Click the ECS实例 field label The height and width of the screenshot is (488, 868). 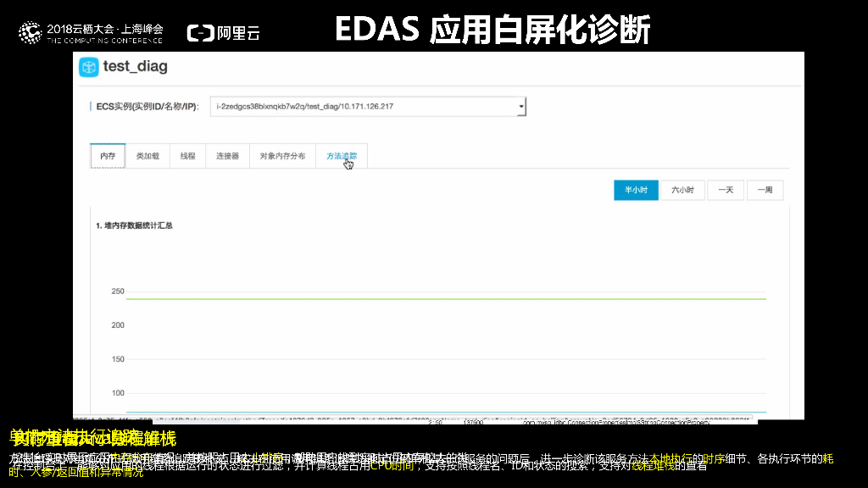[x=147, y=106]
